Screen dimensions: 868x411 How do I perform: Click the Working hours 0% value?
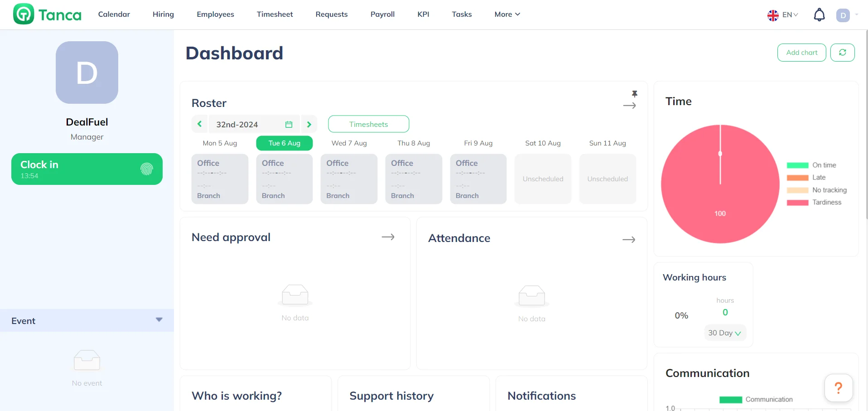click(681, 315)
